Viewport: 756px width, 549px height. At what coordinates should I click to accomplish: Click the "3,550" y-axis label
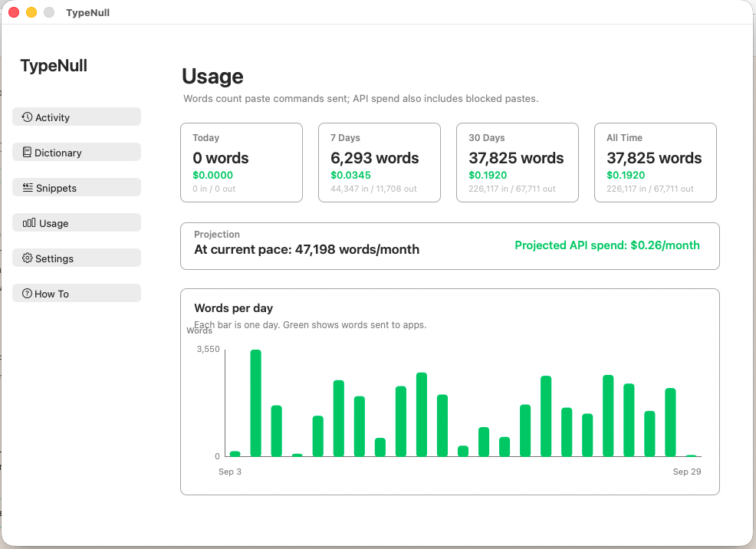(x=209, y=349)
